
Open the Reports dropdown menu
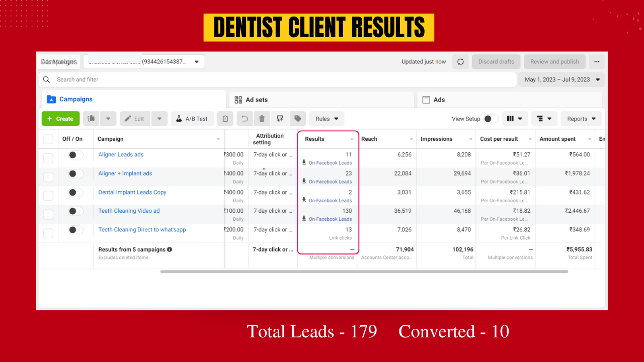[x=581, y=119]
